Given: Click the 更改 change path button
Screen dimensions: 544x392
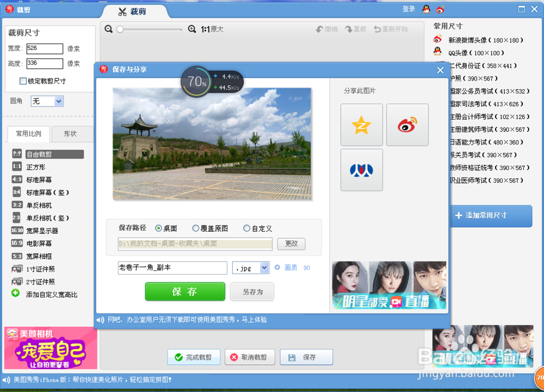Looking at the screenshot, I should click(292, 244).
